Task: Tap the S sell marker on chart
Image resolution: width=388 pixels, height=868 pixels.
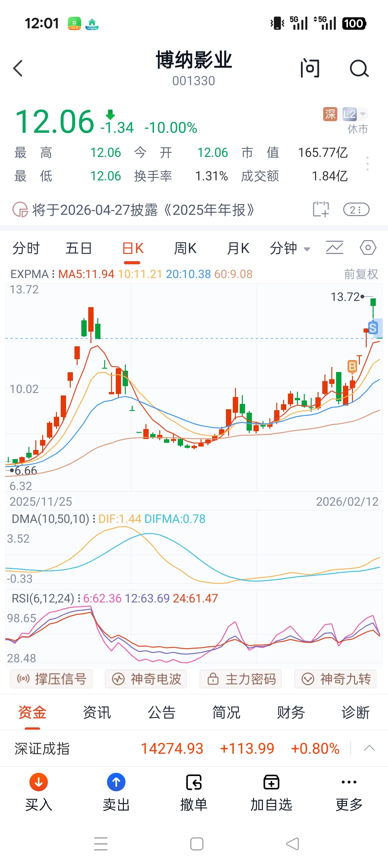Action: (x=373, y=328)
